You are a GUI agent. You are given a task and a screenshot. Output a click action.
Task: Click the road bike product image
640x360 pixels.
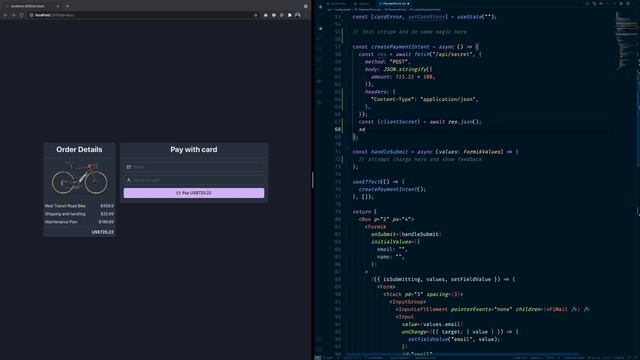pos(80,178)
